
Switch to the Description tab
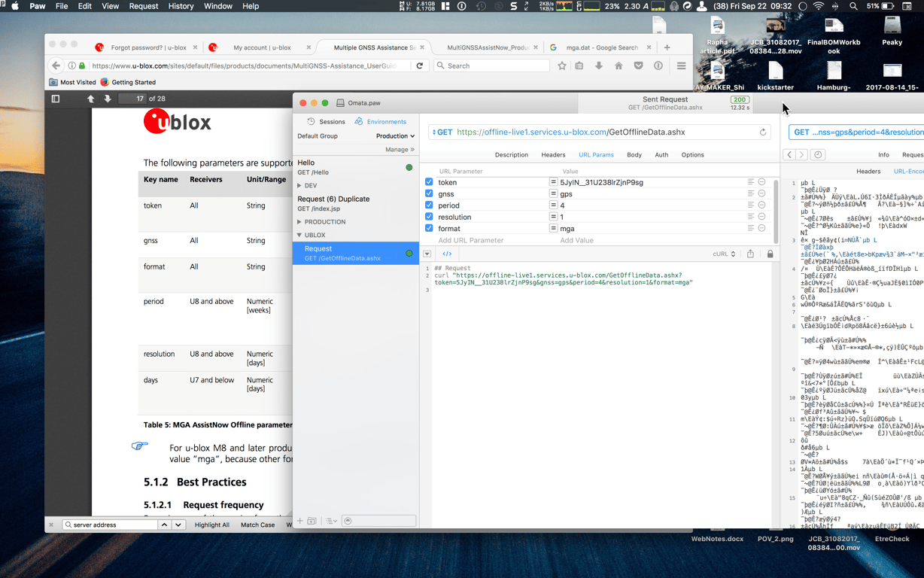click(x=512, y=155)
